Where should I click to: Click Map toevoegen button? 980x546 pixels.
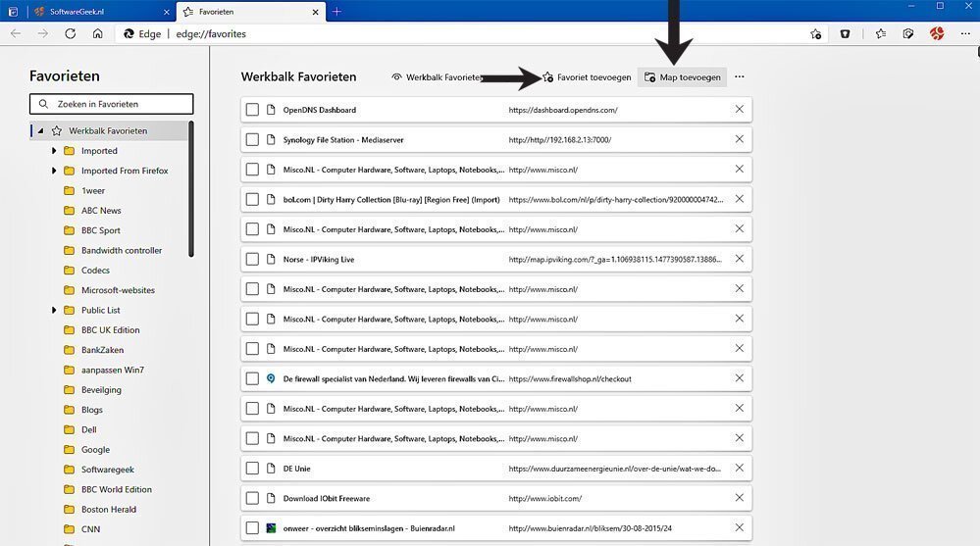click(682, 77)
